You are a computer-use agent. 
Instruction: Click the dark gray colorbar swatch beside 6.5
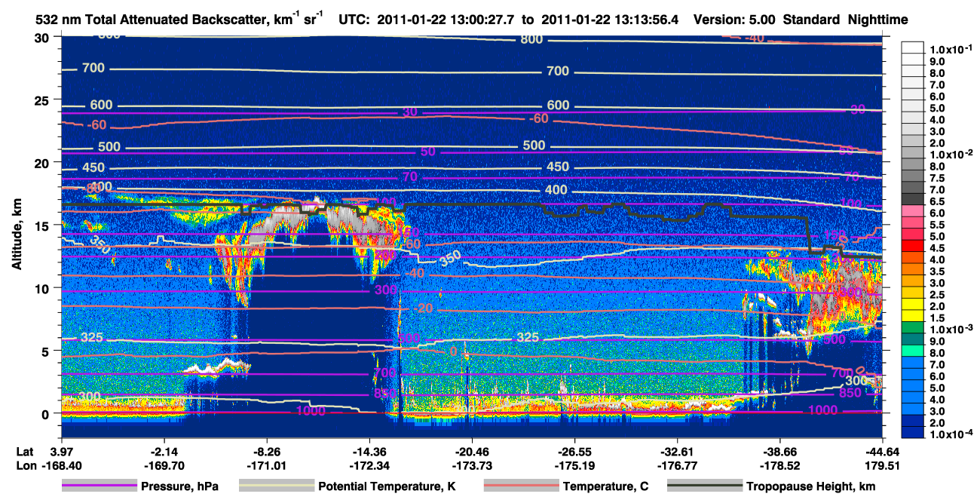point(913,199)
